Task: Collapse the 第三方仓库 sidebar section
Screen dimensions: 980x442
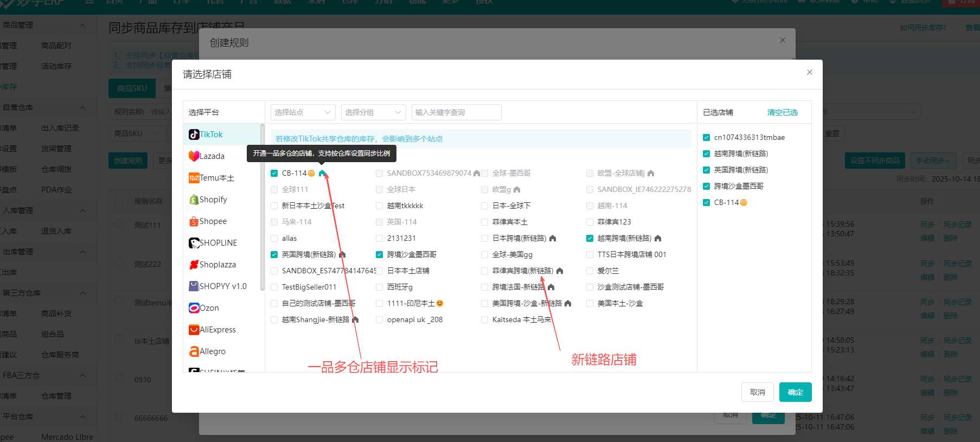Action: (82, 293)
